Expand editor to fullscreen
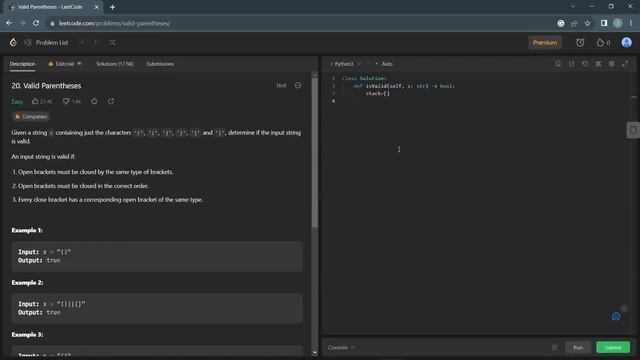The image size is (640, 360). point(625,64)
